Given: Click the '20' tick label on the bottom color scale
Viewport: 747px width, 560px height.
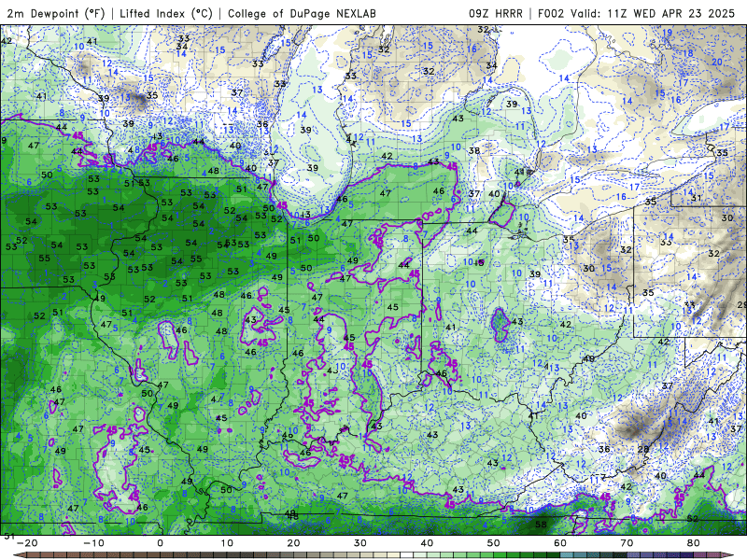Looking at the screenshot, I should (x=293, y=543).
